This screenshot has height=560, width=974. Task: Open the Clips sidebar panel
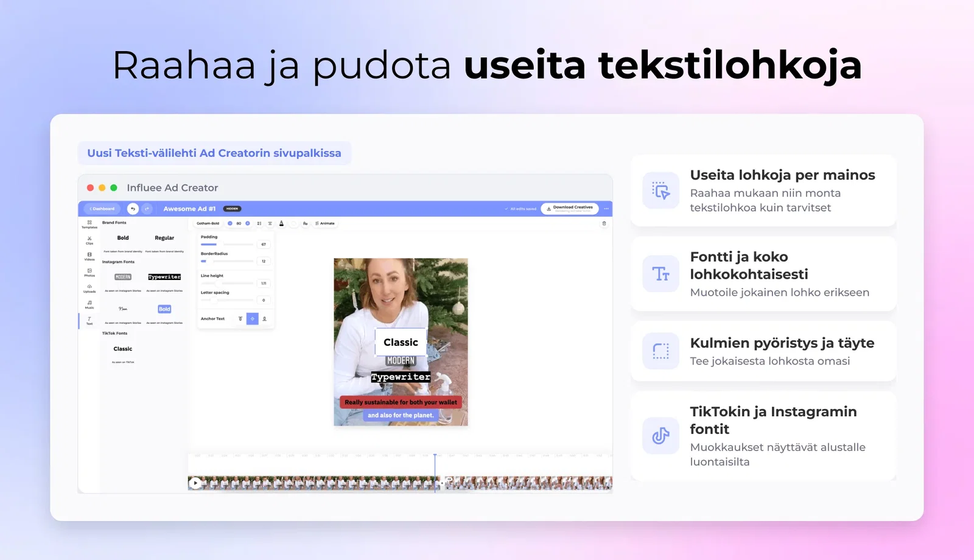tap(89, 240)
